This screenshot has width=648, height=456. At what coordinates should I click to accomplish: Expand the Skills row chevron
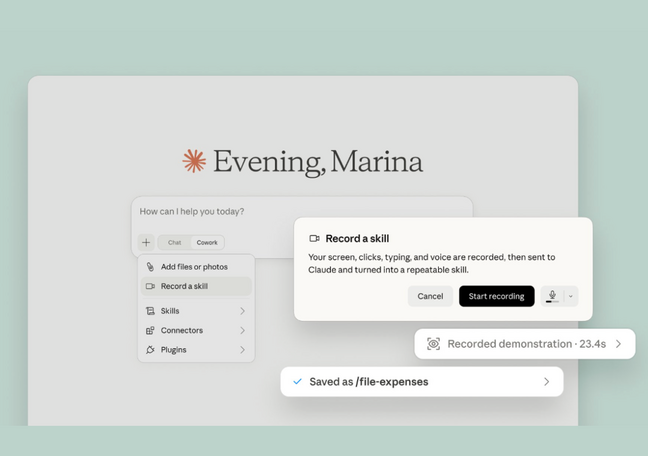tap(243, 311)
